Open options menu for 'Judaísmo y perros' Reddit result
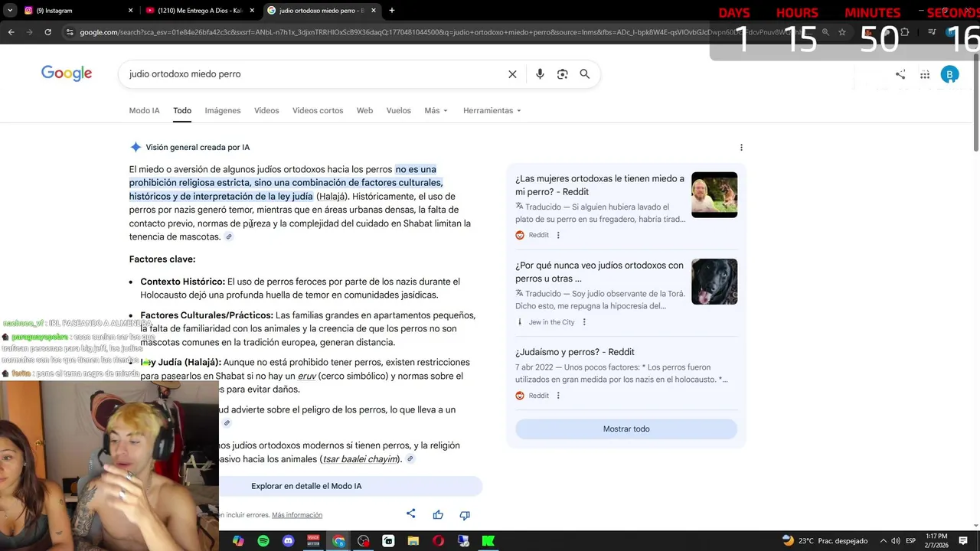980x551 pixels. click(x=557, y=396)
